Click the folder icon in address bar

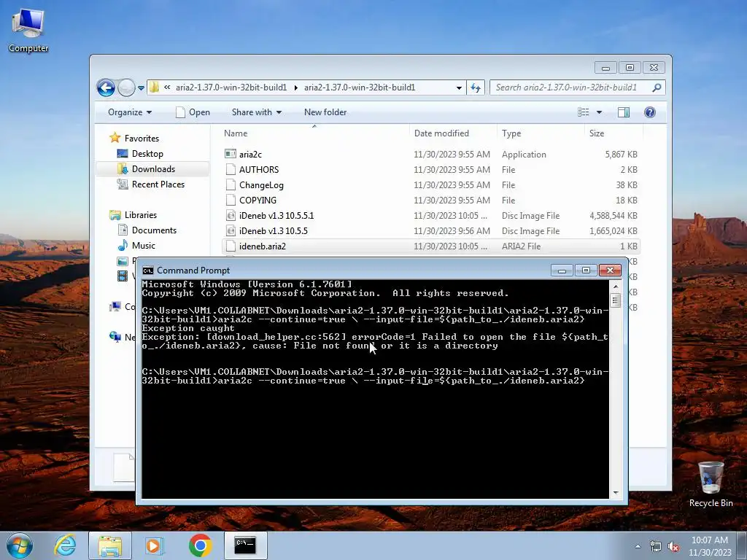point(155,87)
